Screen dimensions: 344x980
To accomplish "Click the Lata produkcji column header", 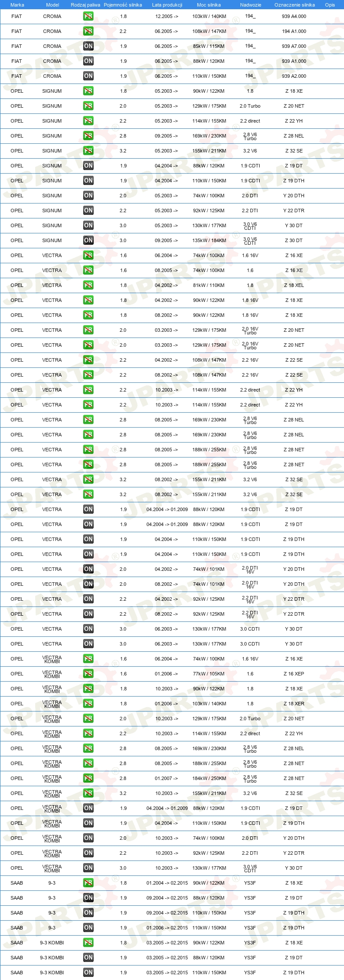I will (x=167, y=5).
